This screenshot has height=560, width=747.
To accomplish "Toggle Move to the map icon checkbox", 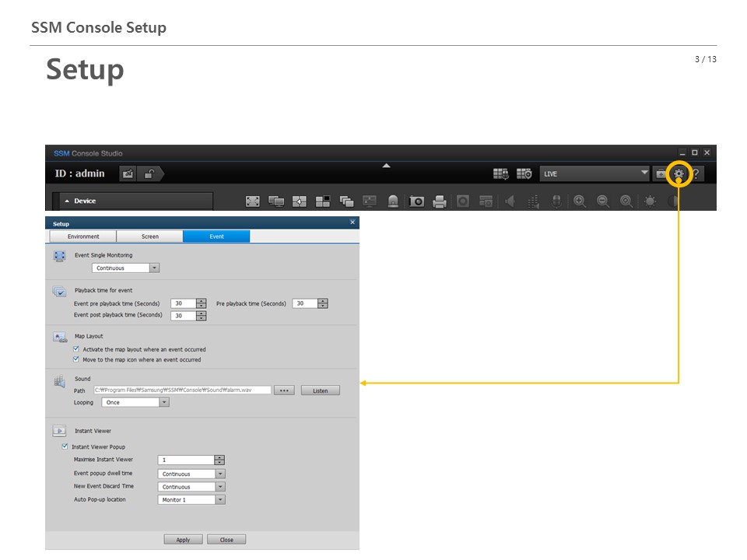I will (x=76, y=359).
